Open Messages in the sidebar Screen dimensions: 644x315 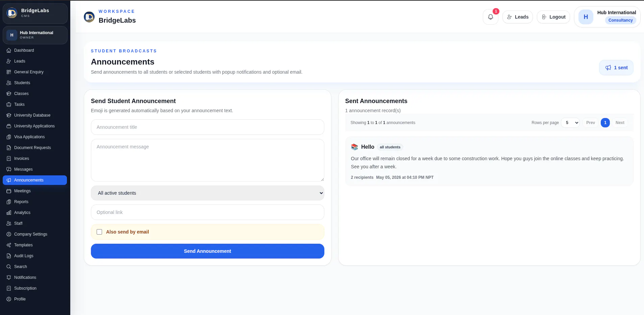click(35, 169)
